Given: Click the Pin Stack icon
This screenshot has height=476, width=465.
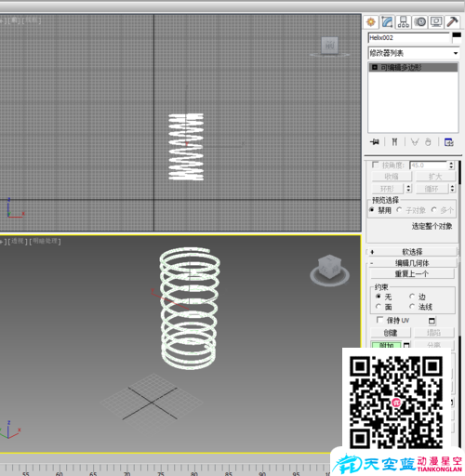Looking at the screenshot, I should 375,142.
